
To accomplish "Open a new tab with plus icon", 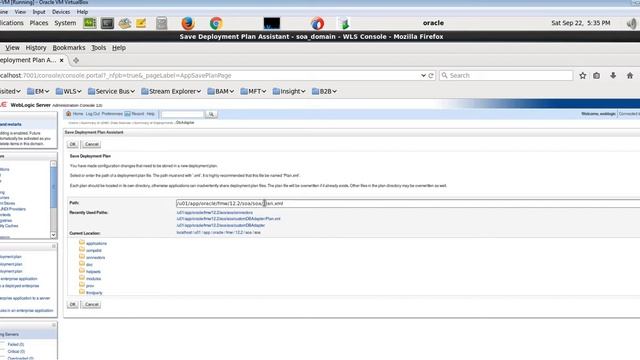I will (76, 60).
